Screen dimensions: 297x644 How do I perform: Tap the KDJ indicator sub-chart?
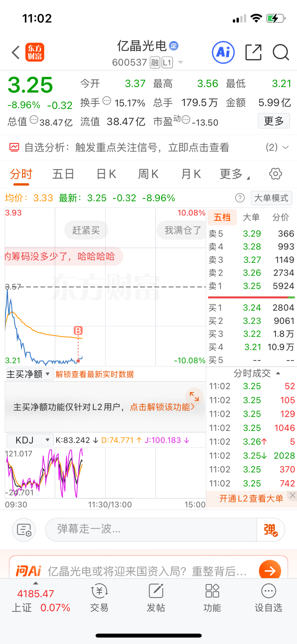click(x=105, y=473)
